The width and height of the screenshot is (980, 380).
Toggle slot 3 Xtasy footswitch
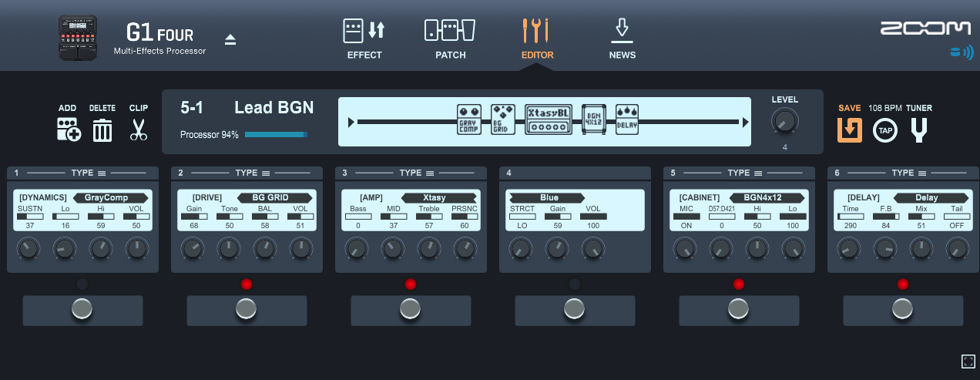tap(411, 310)
